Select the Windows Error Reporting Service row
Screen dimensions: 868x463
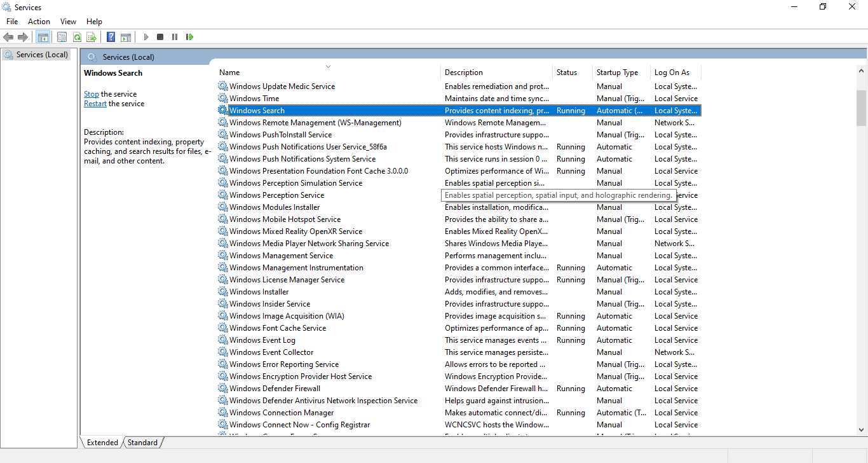pos(459,364)
